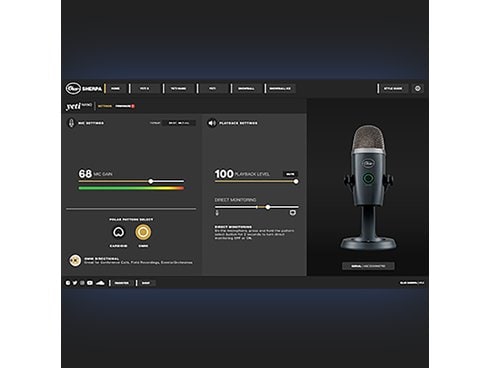
Task: Select the Omni polar pattern
Action: coord(143,232)
